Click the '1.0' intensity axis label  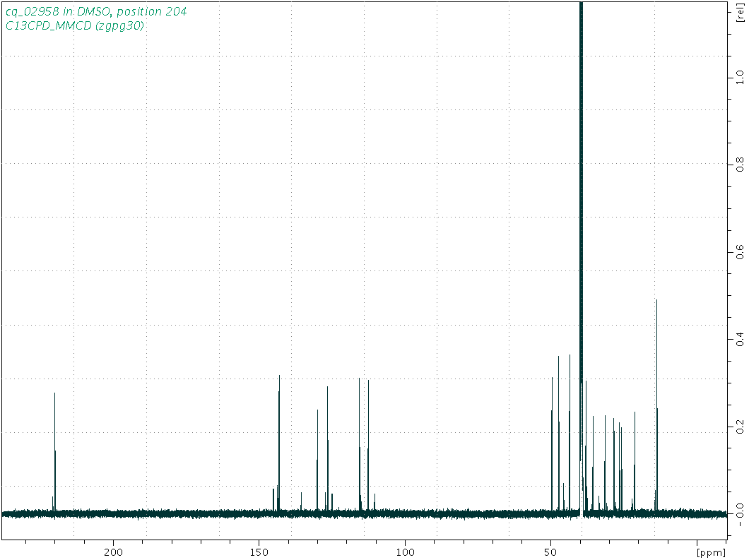click(741, 77)
